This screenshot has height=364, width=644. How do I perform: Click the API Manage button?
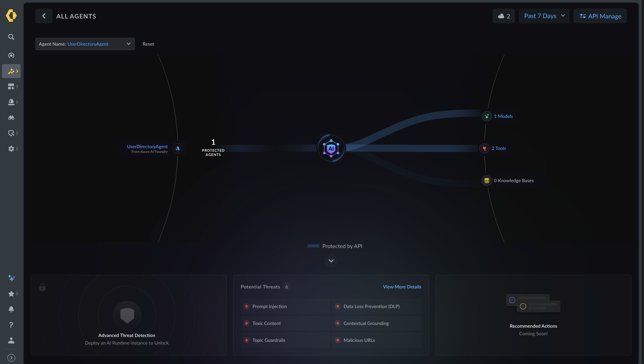[x=600, y=16]
